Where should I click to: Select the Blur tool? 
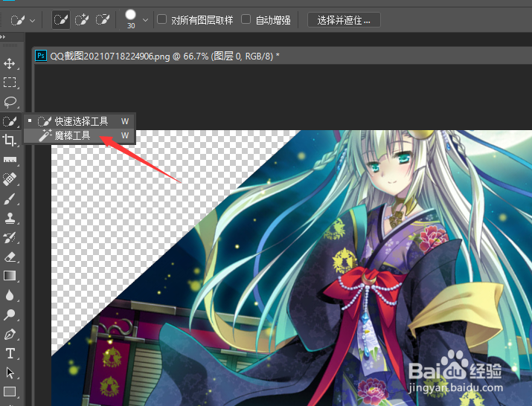(10, 295)
